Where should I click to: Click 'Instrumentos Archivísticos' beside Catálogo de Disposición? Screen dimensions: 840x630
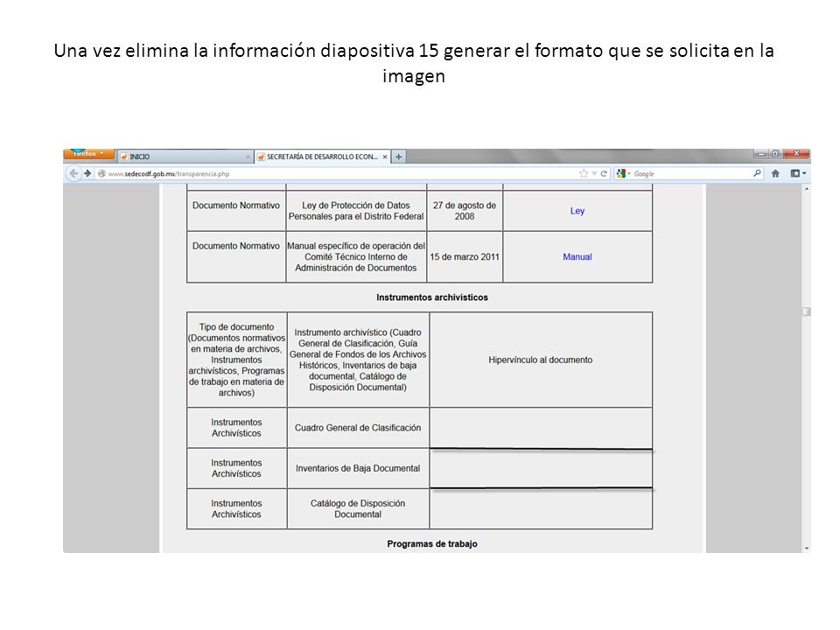tap(236, 509)
